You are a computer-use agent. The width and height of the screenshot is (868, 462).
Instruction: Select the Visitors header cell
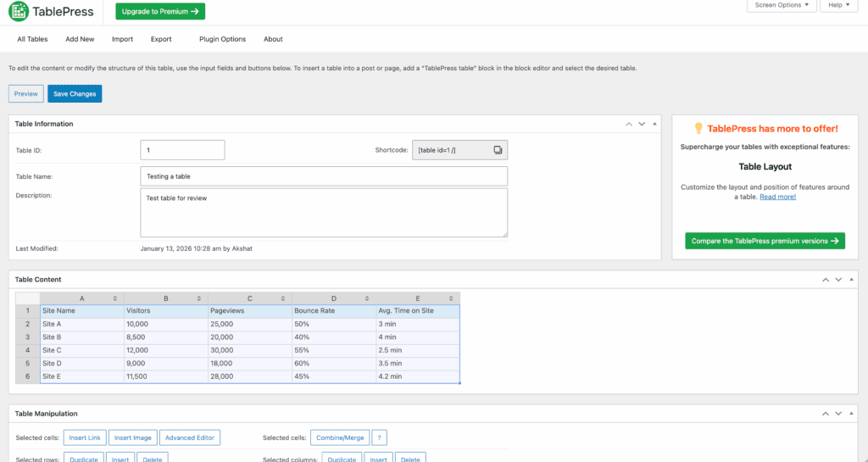tap(166, 311)
